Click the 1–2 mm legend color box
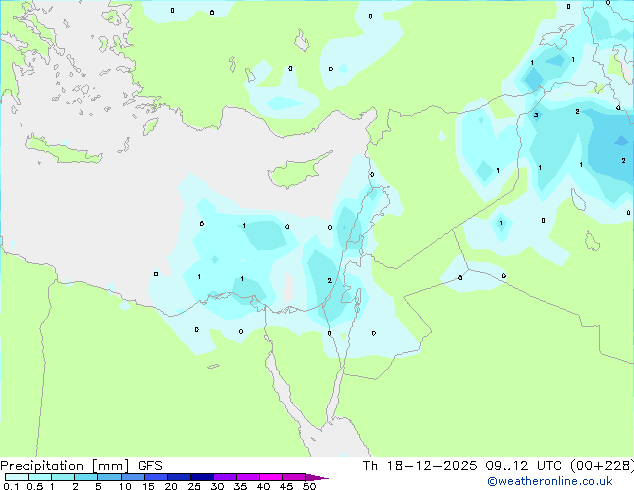 pos(63,477)
